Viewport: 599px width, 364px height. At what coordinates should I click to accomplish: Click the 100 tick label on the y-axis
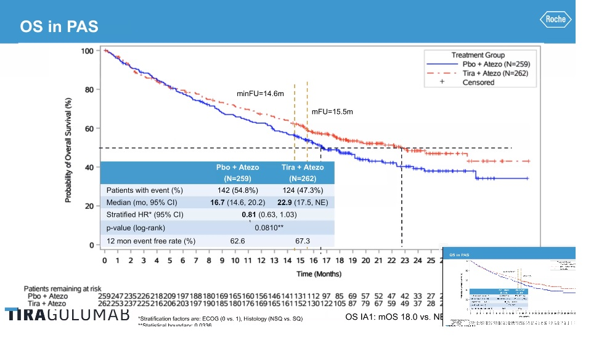click(87, 51)
